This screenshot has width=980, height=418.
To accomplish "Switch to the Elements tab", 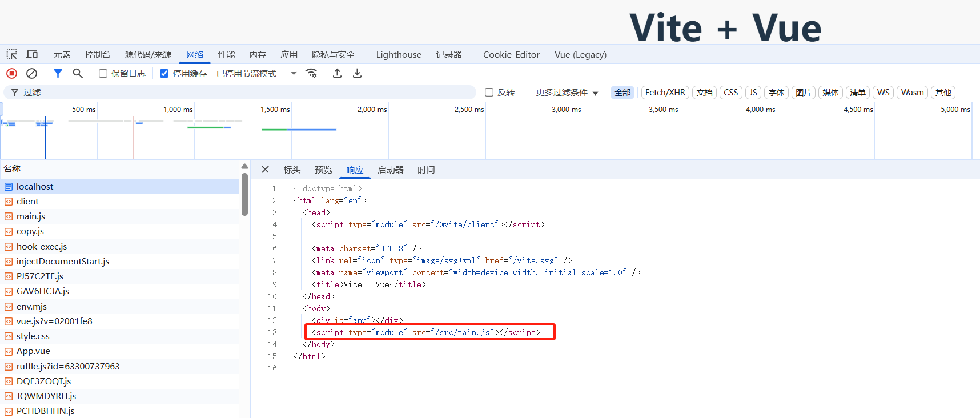I will pyautogui.click(x=62, y=54).
